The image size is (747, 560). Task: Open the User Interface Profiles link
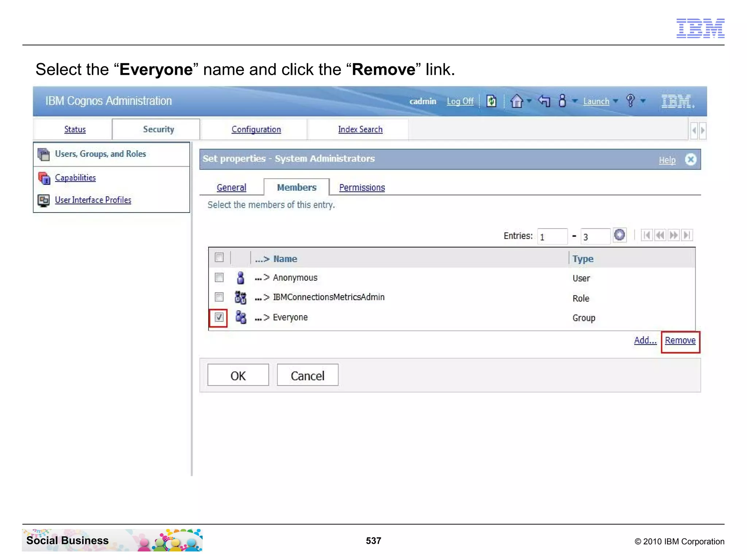click(x=93, y=200)
